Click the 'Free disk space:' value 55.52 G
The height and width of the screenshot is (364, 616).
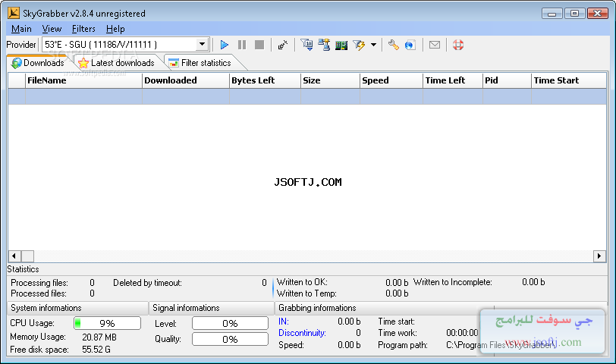[x=96, y=350]
